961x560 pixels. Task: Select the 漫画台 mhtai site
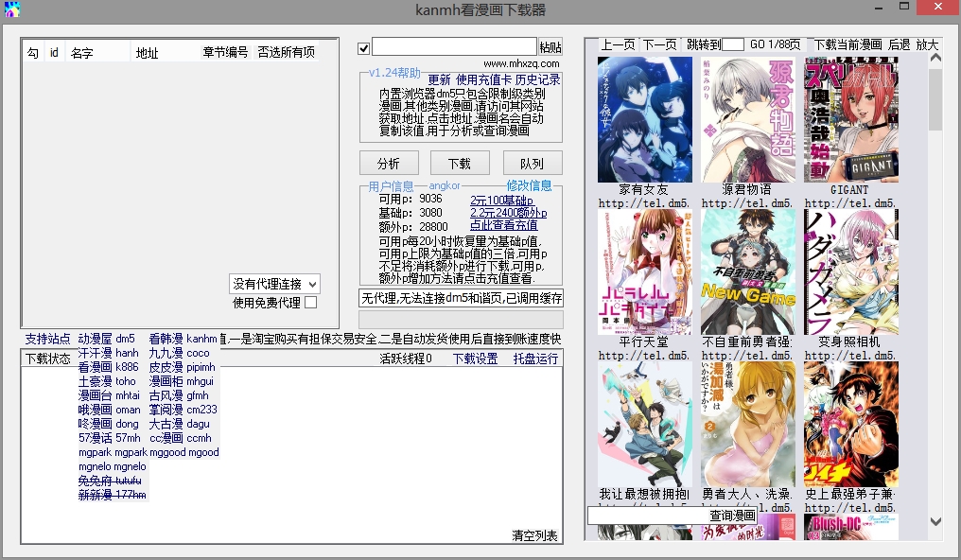click(x=109, y=395)
